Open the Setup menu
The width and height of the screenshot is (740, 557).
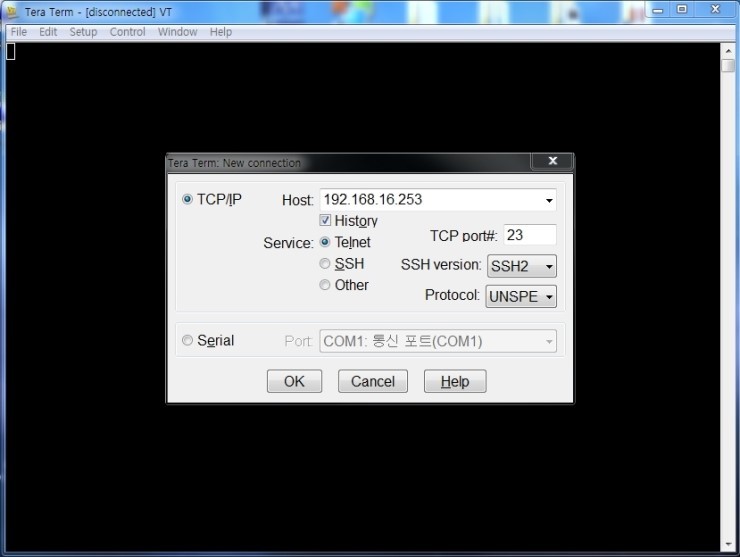pos(84,32)
